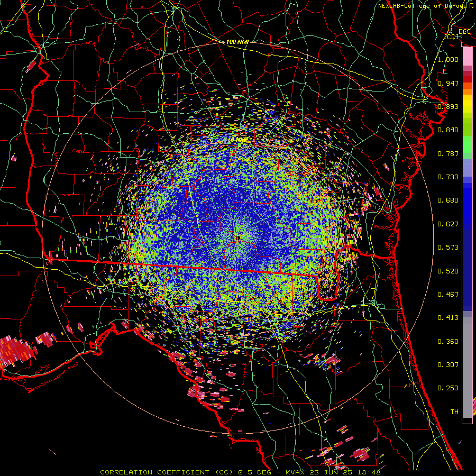
Task: Click the 100 NMI range ring label
Action: coord(237,42)
